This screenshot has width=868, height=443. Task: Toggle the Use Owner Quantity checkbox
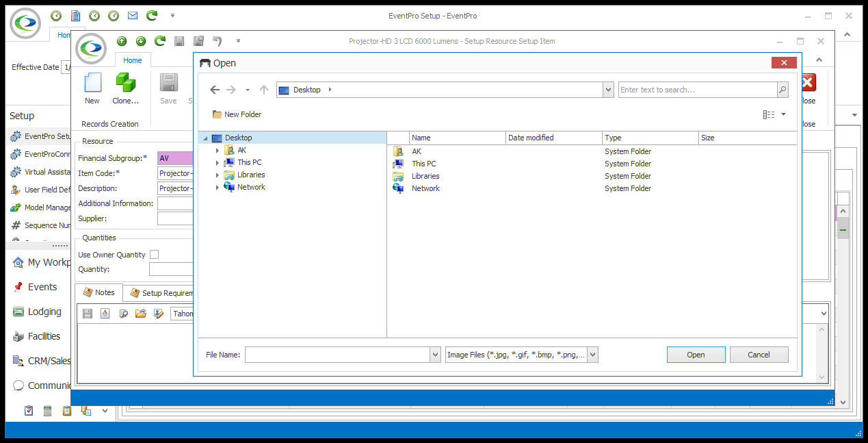[x=155, y=255]
